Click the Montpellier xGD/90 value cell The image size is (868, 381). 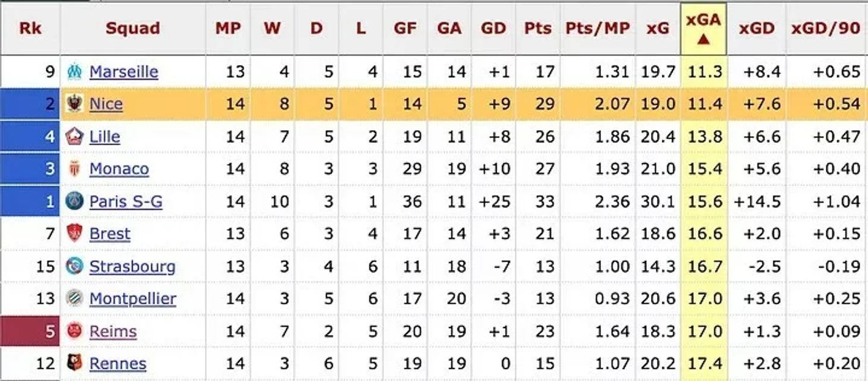[x=826, y=298]
